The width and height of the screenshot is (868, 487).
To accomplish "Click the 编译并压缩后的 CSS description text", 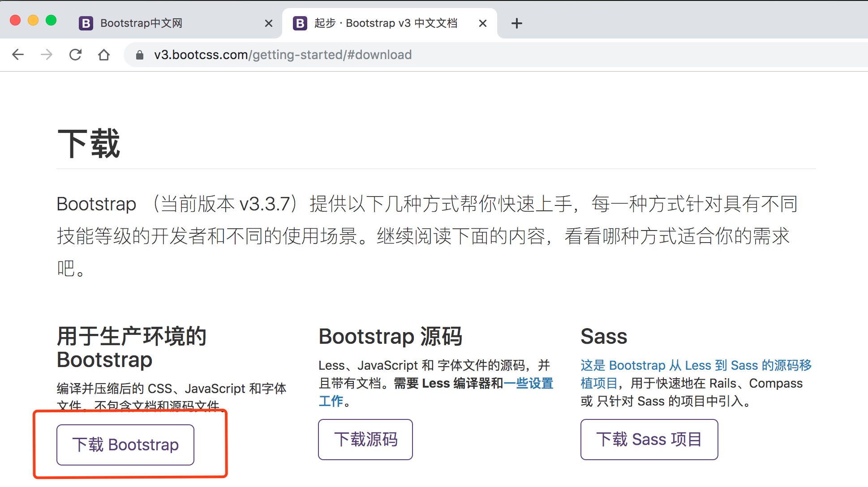I will 172,397.
